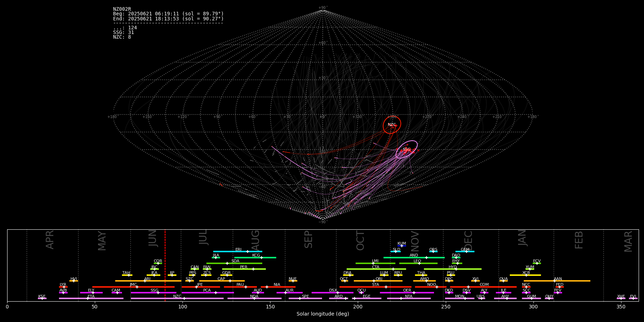Click the NZC label in bottom timeline

[x=177, y=297]
